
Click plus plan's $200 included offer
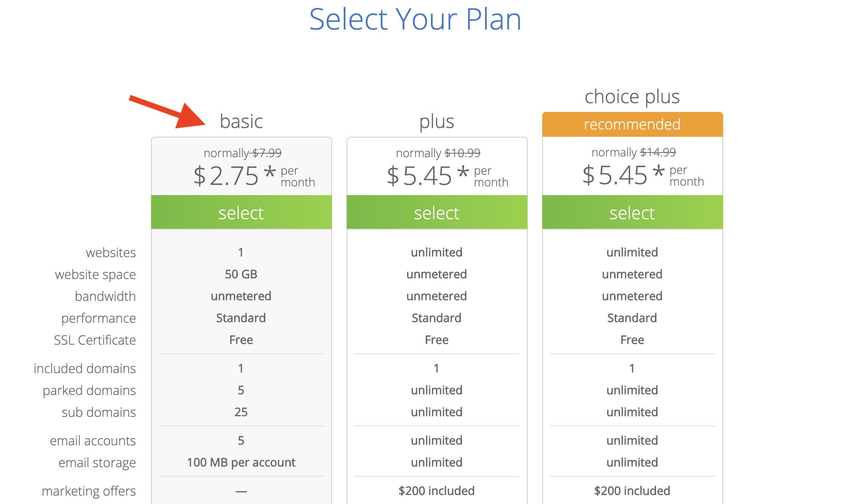click(437, 491)
